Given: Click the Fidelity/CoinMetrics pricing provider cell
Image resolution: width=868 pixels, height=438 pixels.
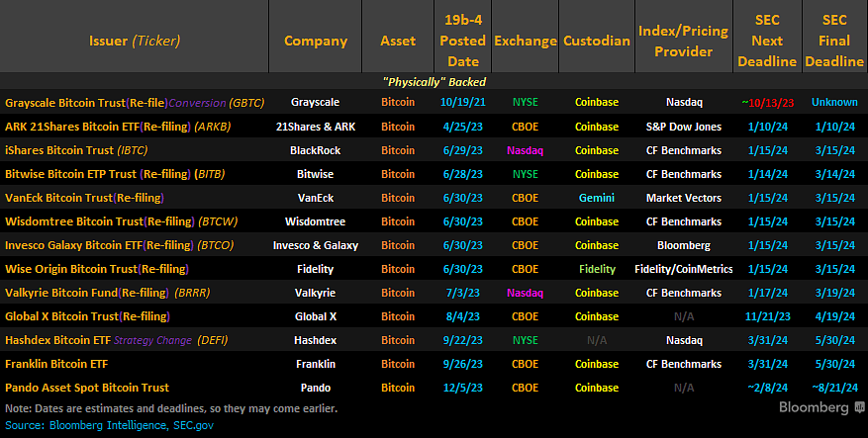Looking at the screenshot, I should (683, 269).
